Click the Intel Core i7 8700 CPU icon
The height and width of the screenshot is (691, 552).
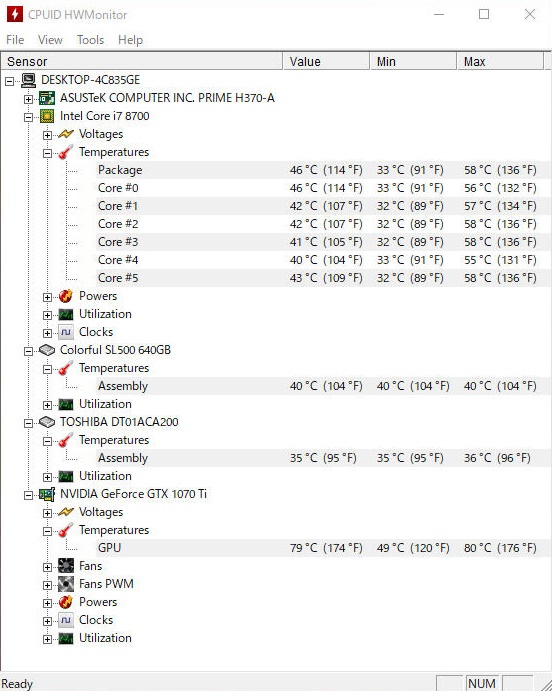[47, 116]
